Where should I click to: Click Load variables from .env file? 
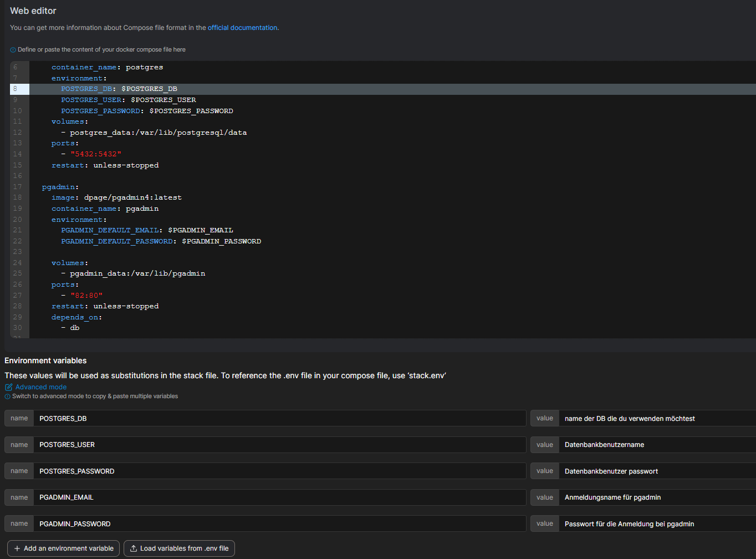(179, 548)
